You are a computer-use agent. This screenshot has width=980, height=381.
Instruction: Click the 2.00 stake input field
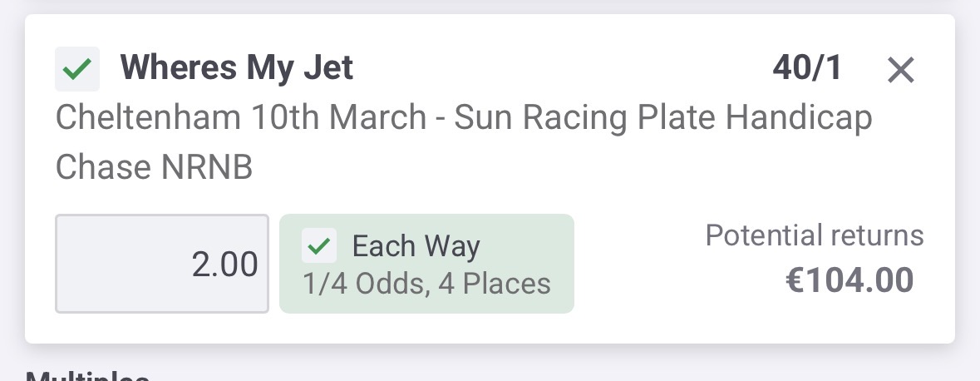coord(162,264)
